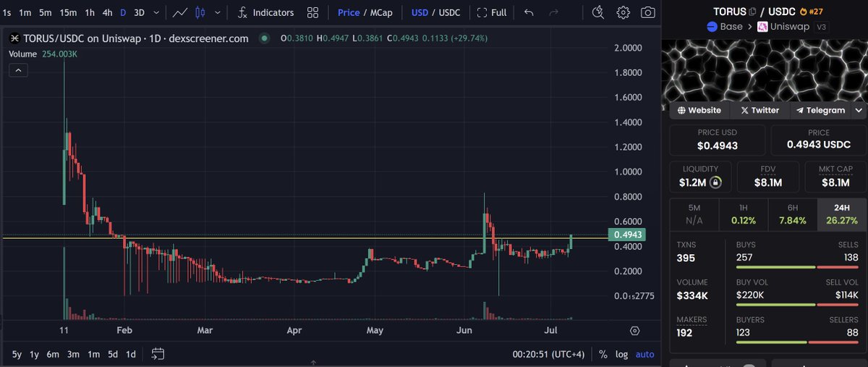Screen dimensions: 868x367
Task: Switch chart to MCap mode
Action: coord(380,12)
